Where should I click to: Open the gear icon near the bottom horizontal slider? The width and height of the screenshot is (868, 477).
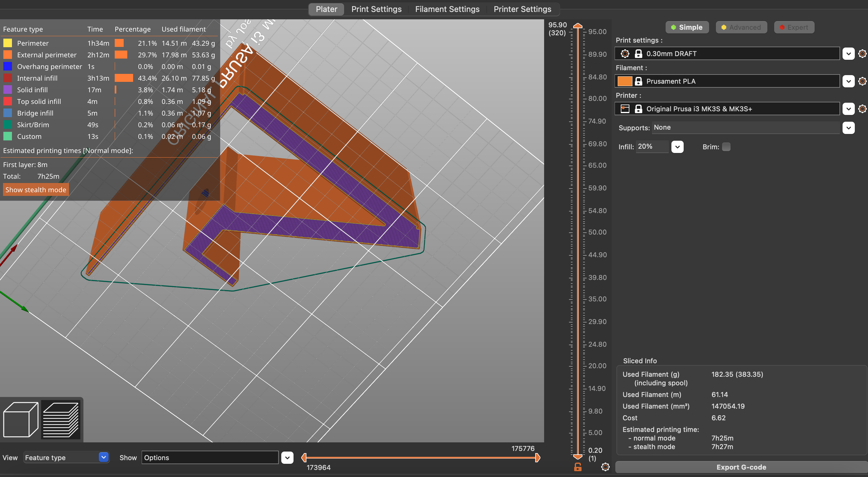click(605, 467)
